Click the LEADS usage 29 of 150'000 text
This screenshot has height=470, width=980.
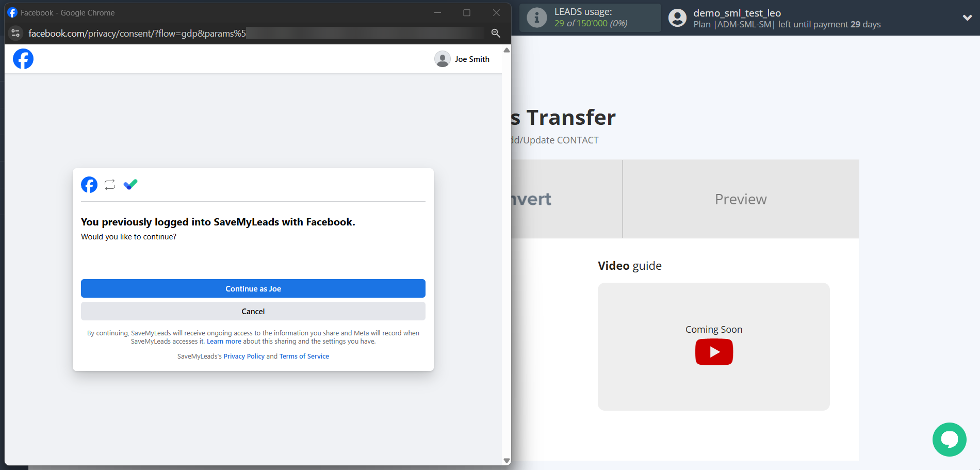591,23
